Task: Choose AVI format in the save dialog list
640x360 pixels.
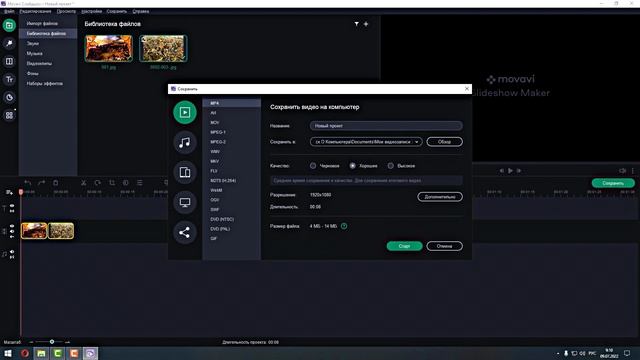Action: click(x=231, y=113)
